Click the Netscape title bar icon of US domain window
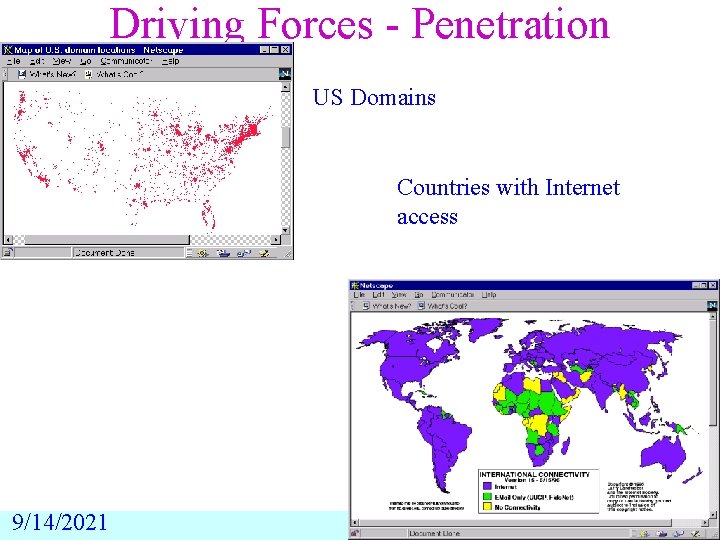Image resolution: width=720 pixels, height=540 pixels. [x=8, y=50]
